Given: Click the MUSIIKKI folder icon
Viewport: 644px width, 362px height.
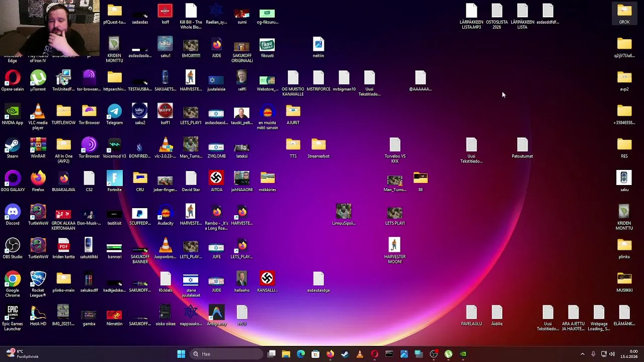Looking at the screenshot, I should click(624, 282).
